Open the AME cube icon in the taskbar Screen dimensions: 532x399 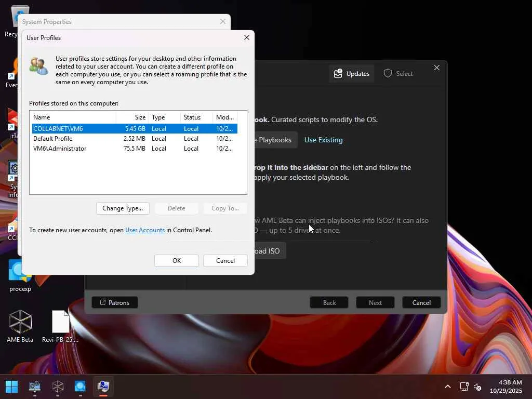click(x=58, y=387)
